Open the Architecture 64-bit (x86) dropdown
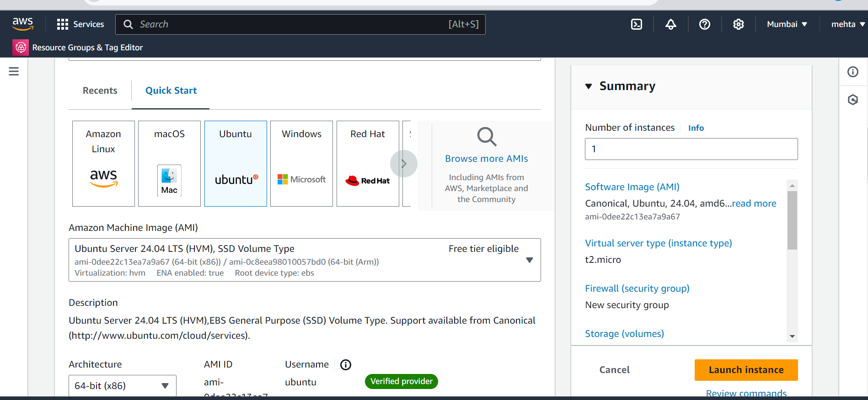The image size is (868, 400). click(122, 386)
